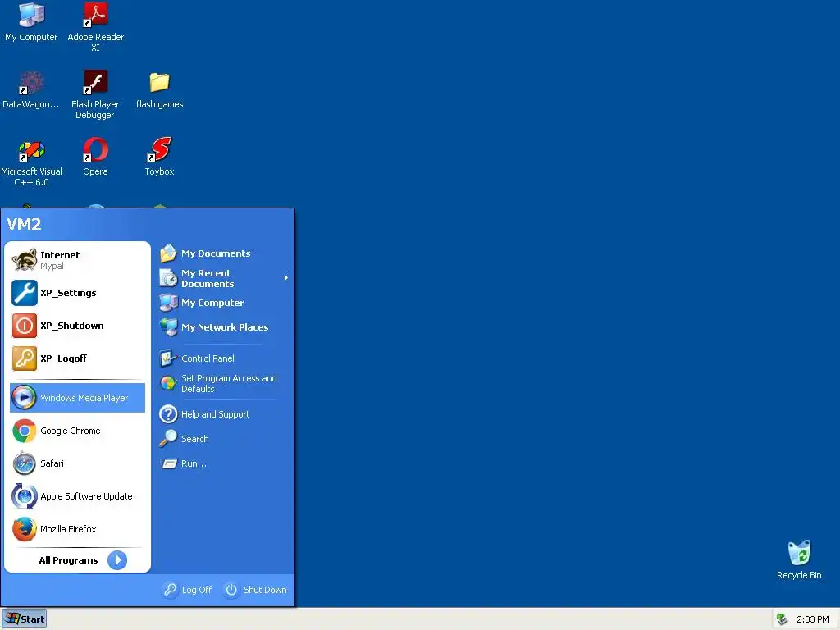Select the Help and Support label
840x630 pixels.
[x=216, y=414]
